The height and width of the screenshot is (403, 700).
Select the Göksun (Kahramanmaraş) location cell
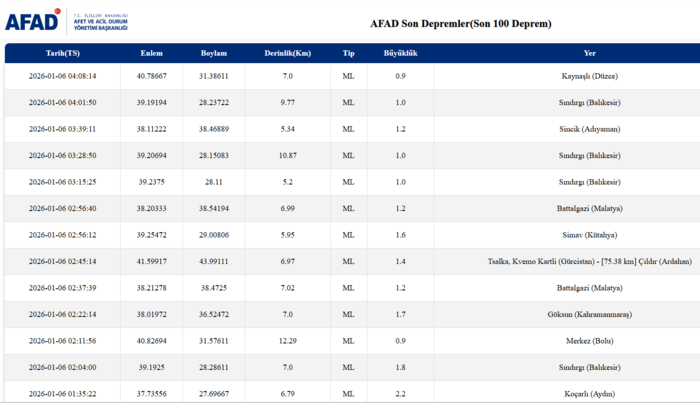[x=590, y=314]
